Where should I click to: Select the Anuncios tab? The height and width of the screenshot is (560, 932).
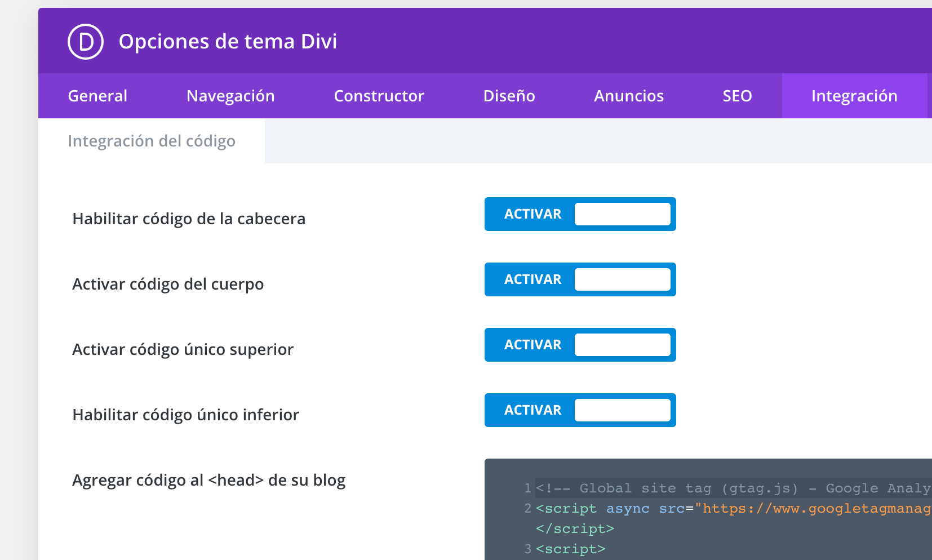[x=629, y=96]
